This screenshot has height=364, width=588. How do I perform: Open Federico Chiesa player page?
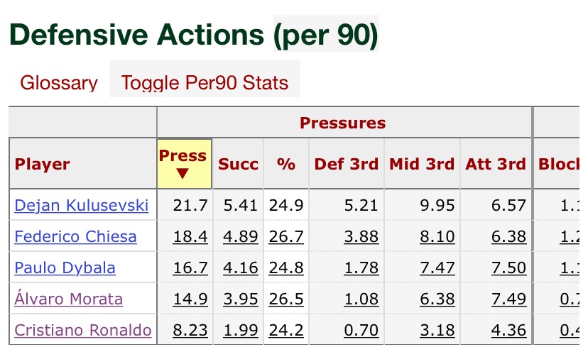point(75,236)
